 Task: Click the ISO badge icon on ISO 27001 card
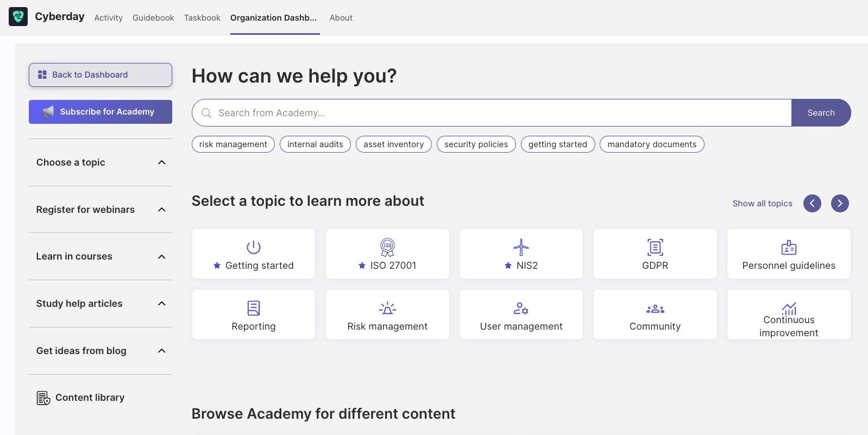pos(387,247)
